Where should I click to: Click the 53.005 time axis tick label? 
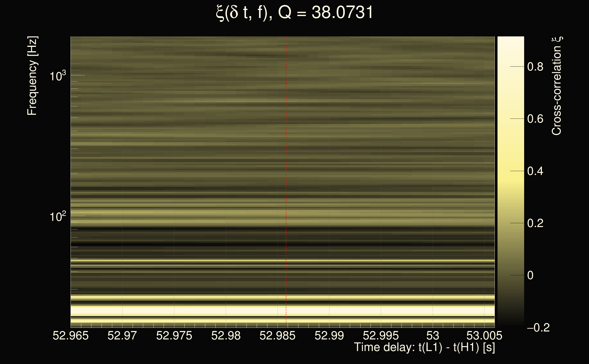tap(484, 336)
